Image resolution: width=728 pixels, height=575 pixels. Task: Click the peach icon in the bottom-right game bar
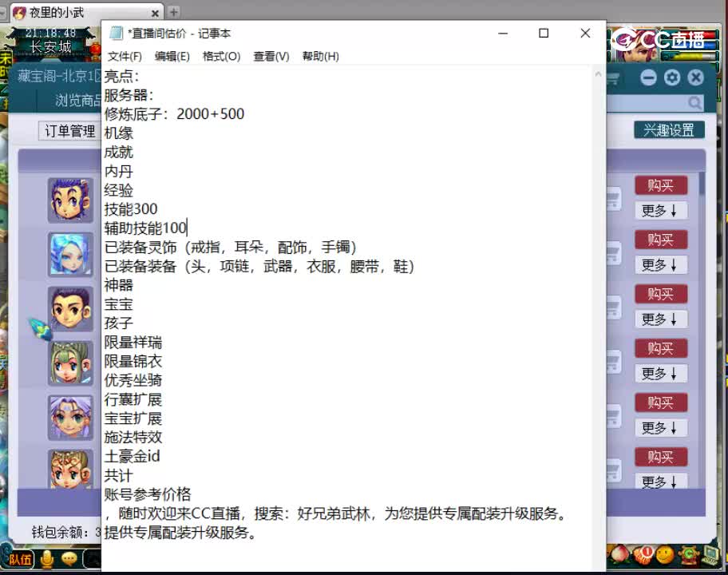(x=619, y=555)
